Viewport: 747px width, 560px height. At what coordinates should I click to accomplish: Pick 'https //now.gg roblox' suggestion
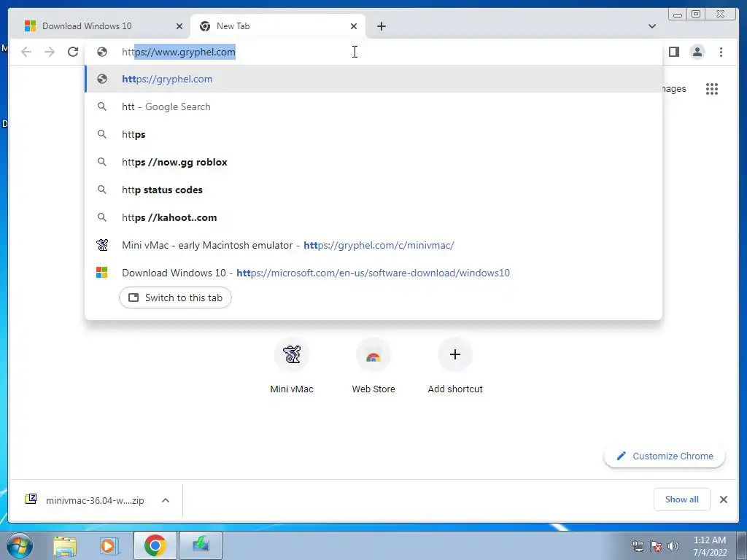click(373, 162)
